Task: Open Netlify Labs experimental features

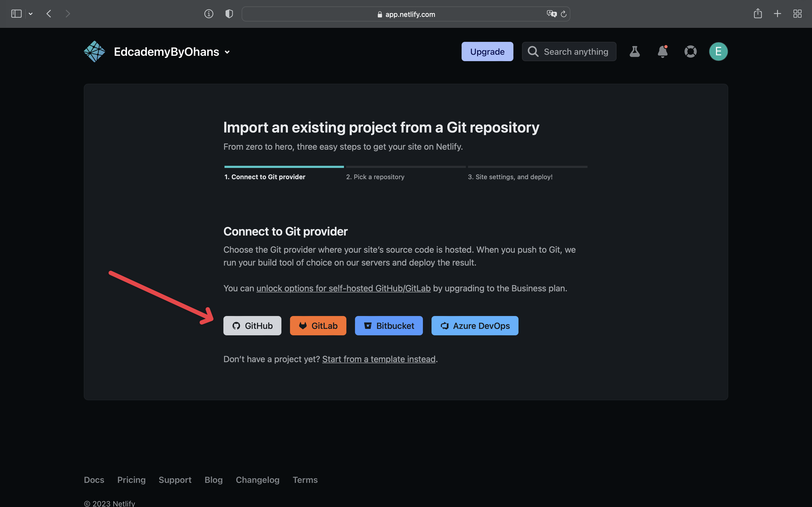Action: 635,51
